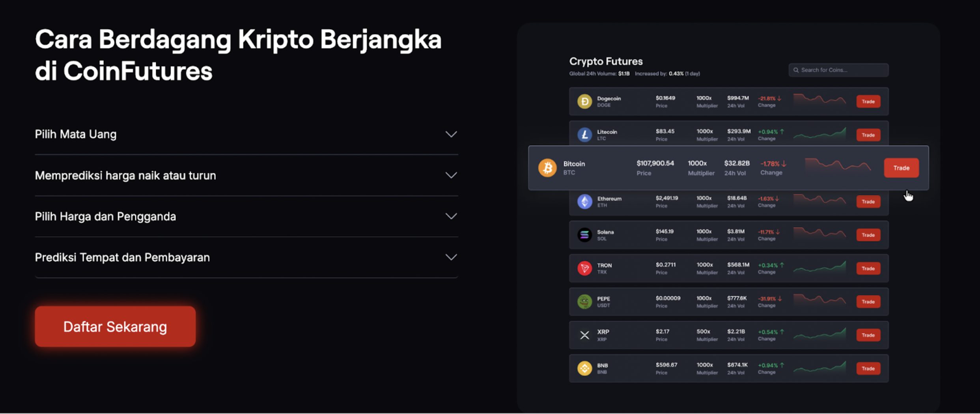This screenshot has height=414, width=980.
Task: Expand the Pilih Harga dan Pengganda section
Action: [451, 216]
